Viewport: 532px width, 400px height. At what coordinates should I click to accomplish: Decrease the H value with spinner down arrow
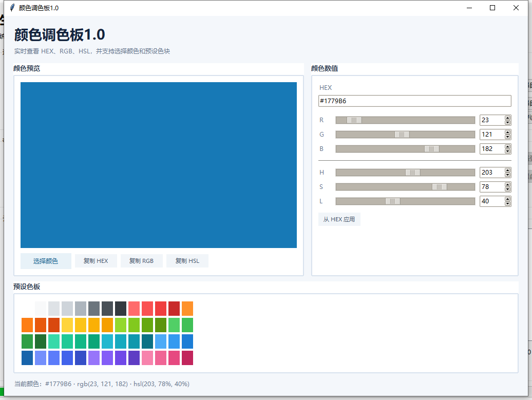click(x=507, y=175)
